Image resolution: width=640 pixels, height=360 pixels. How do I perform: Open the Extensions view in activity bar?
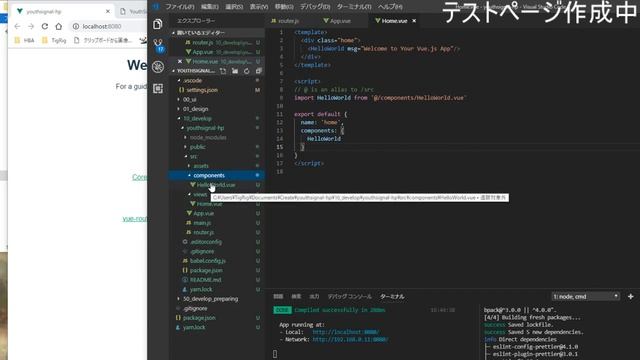click(158, 88)
